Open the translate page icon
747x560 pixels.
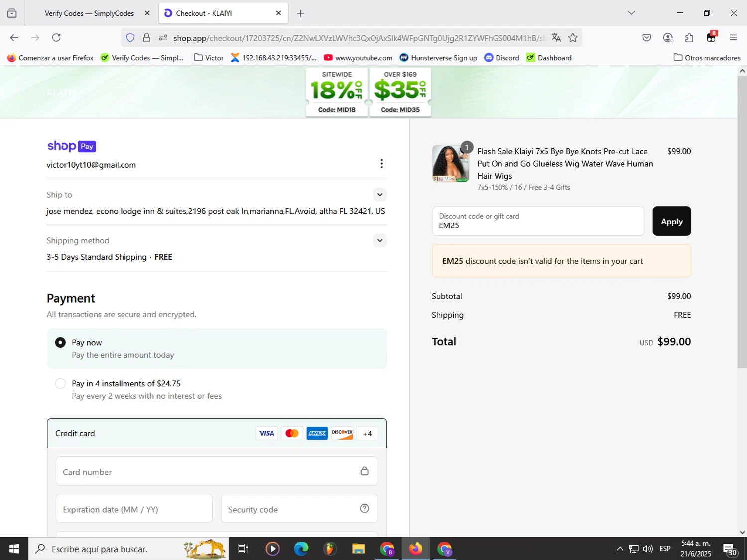click(x=556, y=38)
